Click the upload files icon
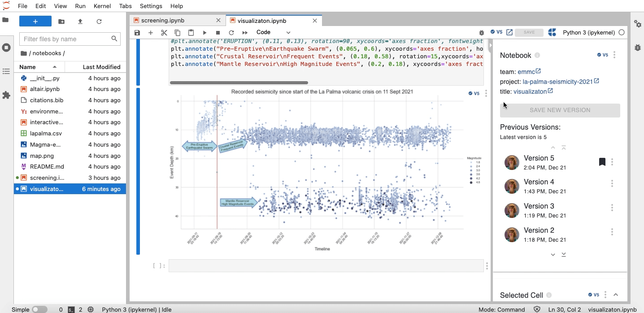Image resolution: width=644 pixels, height=313 pixels. [80, 22]
